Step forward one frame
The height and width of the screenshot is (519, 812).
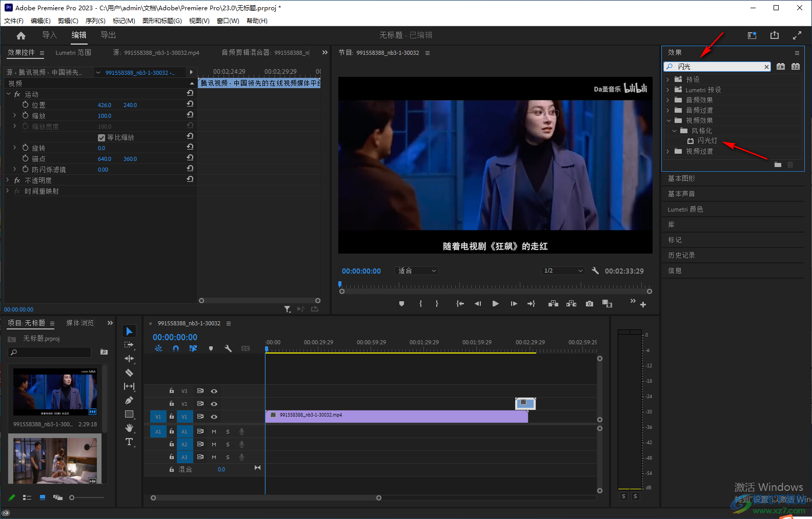tap(514, 304)
